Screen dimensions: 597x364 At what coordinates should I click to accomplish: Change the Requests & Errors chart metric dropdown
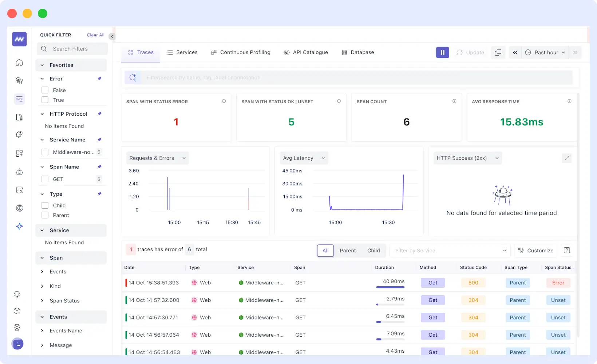point(157,158)
